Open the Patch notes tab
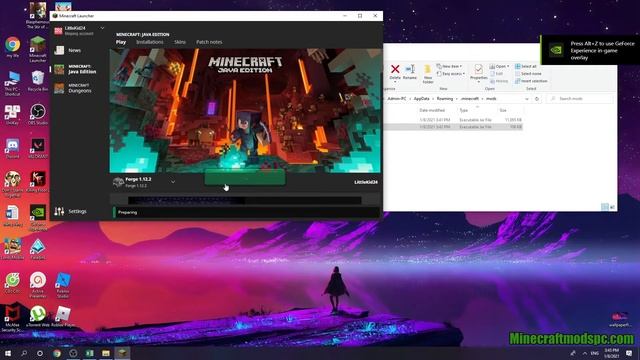This screenshot has width=640, height=360. point(209,42)
